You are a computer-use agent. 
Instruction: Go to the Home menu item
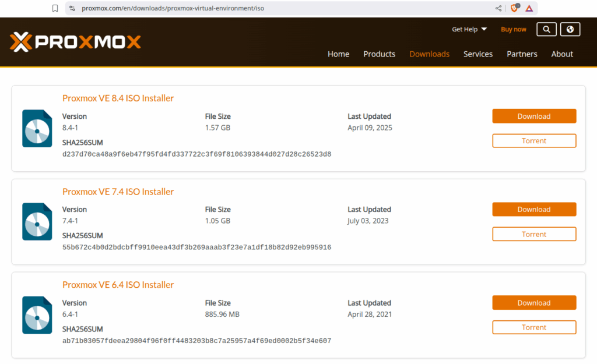[x=339, y=54]
